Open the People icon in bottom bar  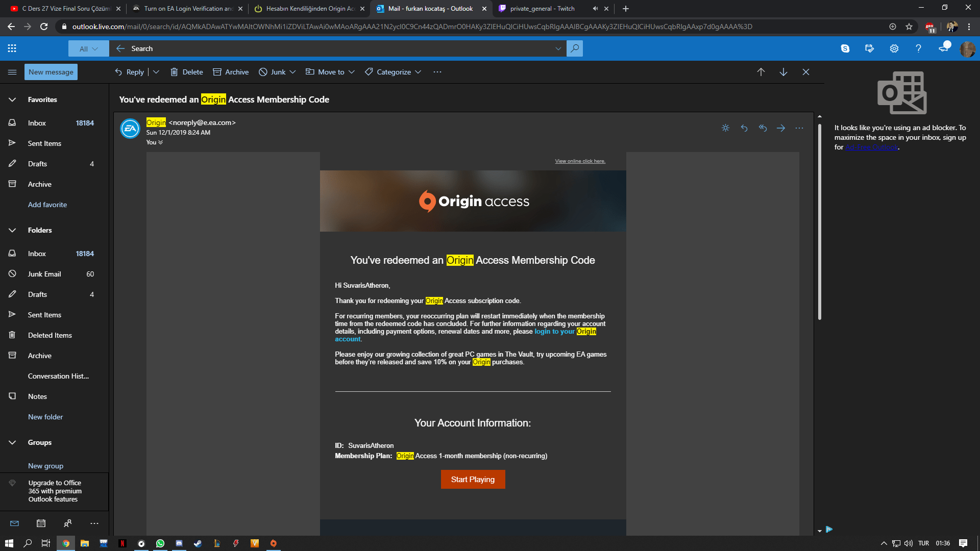point(68,523)
